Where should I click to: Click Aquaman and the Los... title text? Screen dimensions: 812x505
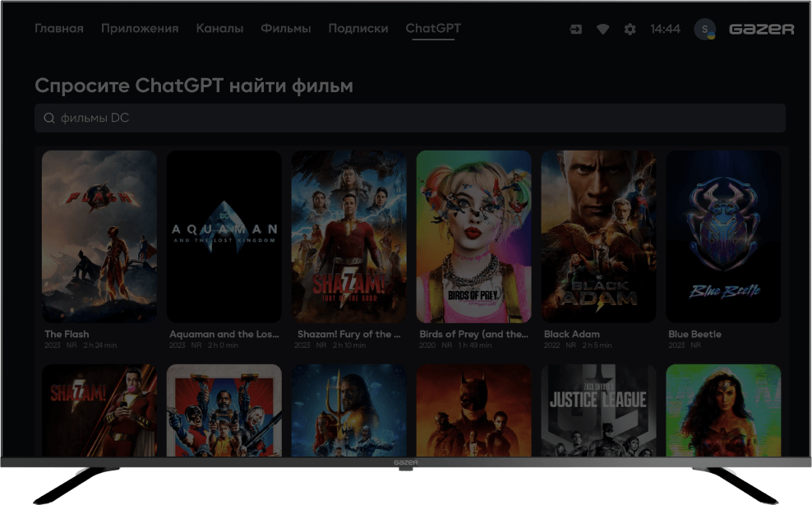point(224,335)
